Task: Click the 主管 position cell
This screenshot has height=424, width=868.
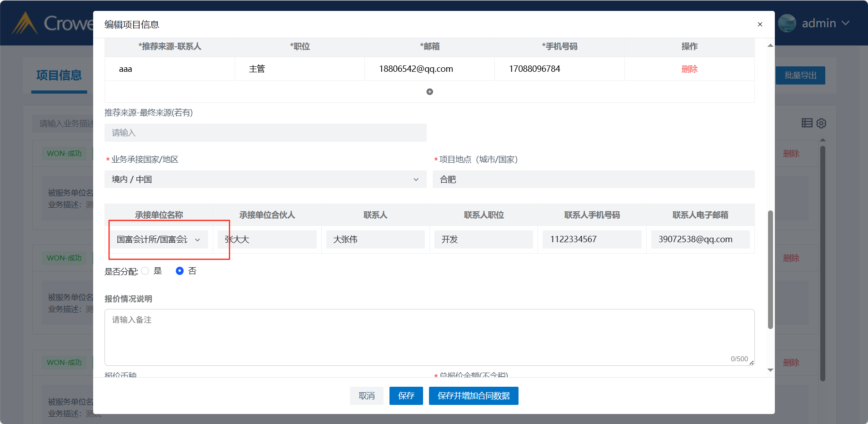Action: [299, 69]
